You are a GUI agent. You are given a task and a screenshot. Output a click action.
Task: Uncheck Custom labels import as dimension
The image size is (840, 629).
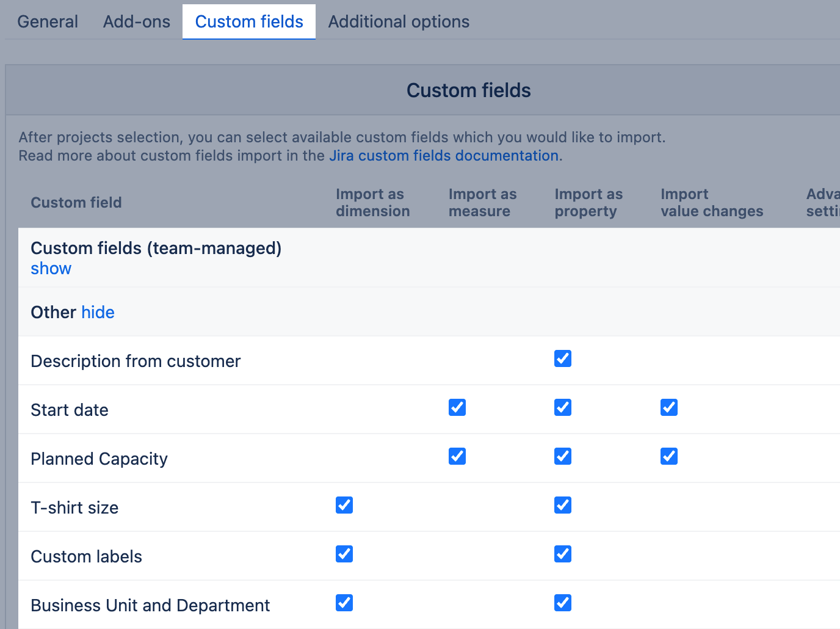point(344,554)
